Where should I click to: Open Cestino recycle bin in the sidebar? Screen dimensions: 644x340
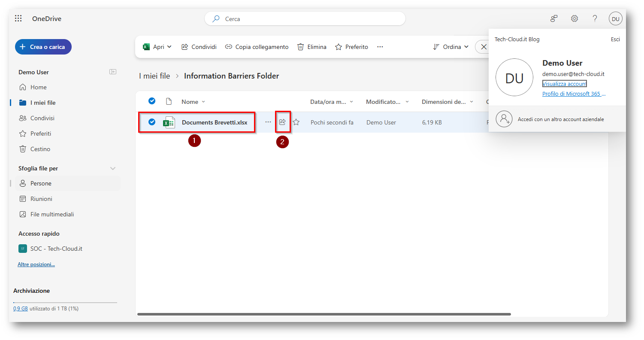(x=40, y=149)
